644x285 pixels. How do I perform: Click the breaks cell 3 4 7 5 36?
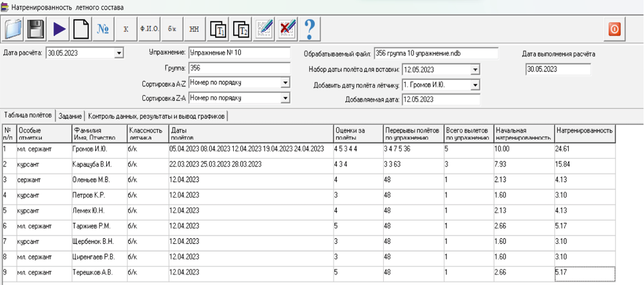(x=414, y=150)
